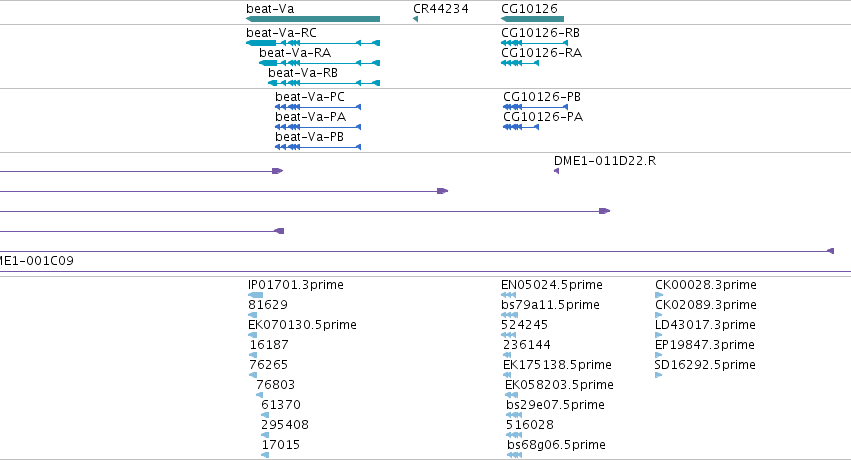
Task: Select protein beat-Va-PA label
Action: click(310, 117)
